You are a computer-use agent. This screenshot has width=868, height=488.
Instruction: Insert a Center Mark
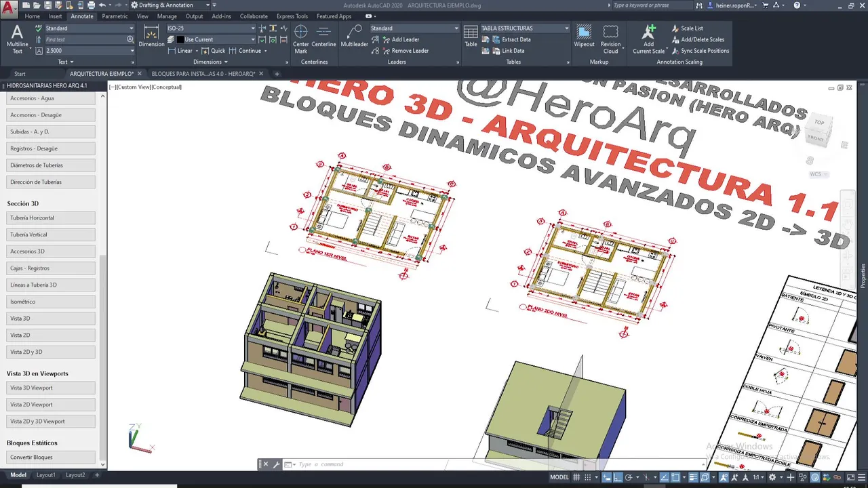[x=300, y=39]
